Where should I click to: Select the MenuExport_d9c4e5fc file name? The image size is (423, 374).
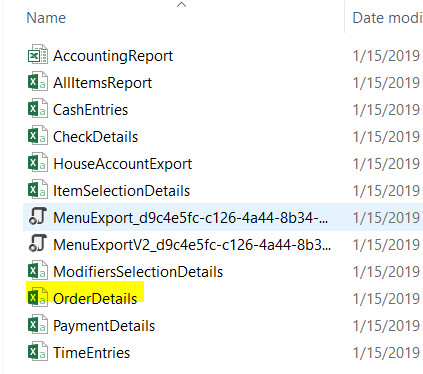191,218
